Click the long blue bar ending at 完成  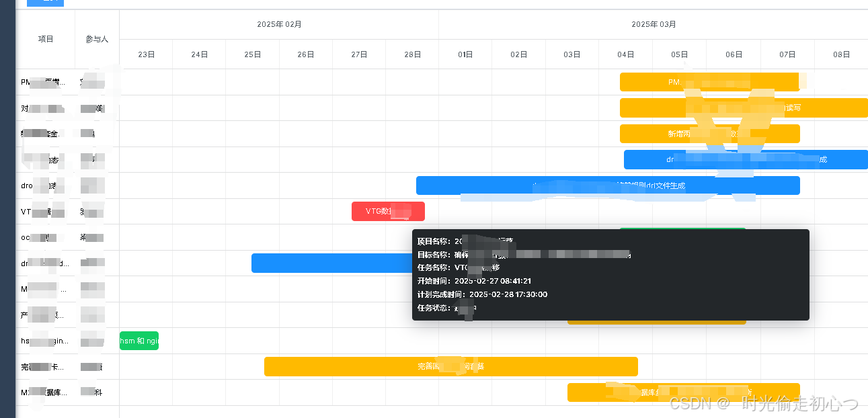tap(746, 159)
